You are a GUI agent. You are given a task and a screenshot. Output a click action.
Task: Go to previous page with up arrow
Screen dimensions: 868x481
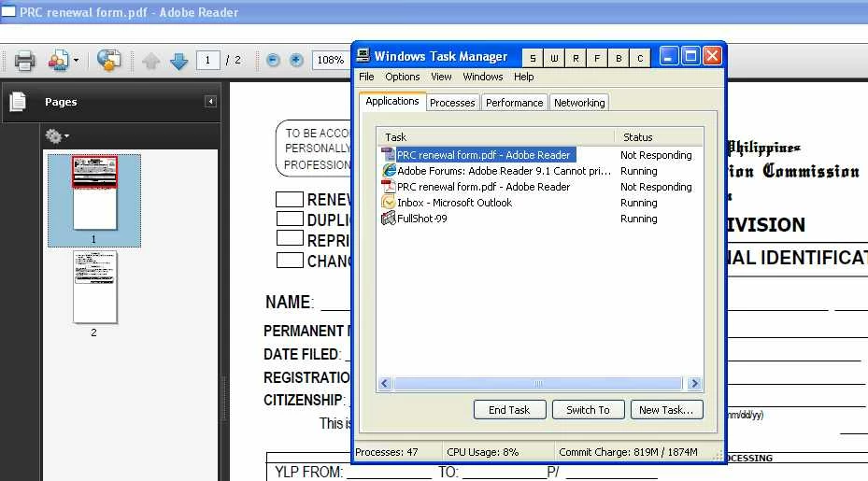(151, 61)
